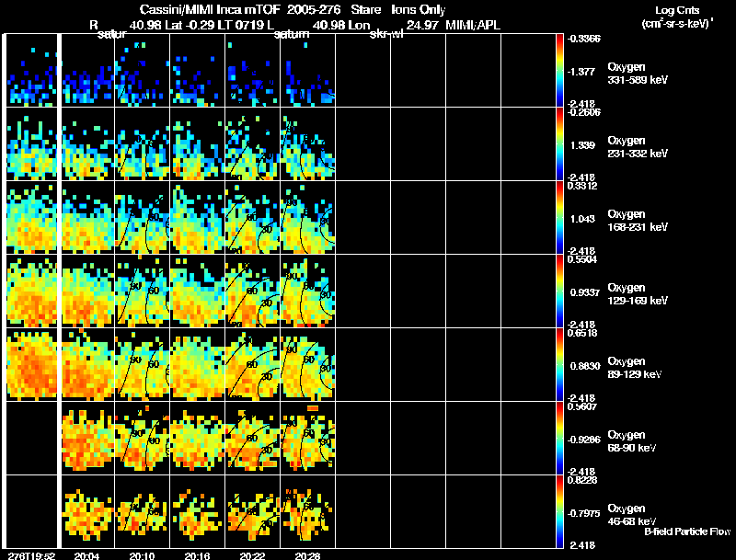This screenshot has height=560, width=736.
Task: Click the color bar for Oxygen 129-169 keV
Action: click(x=559, y=291)
